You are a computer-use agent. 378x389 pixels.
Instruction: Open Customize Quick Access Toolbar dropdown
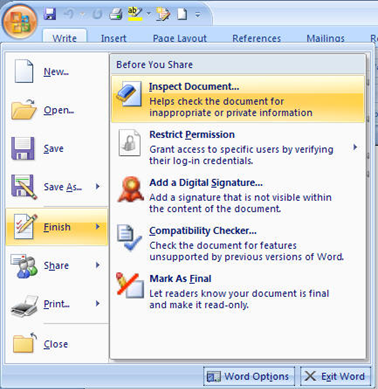click(198, 15)
